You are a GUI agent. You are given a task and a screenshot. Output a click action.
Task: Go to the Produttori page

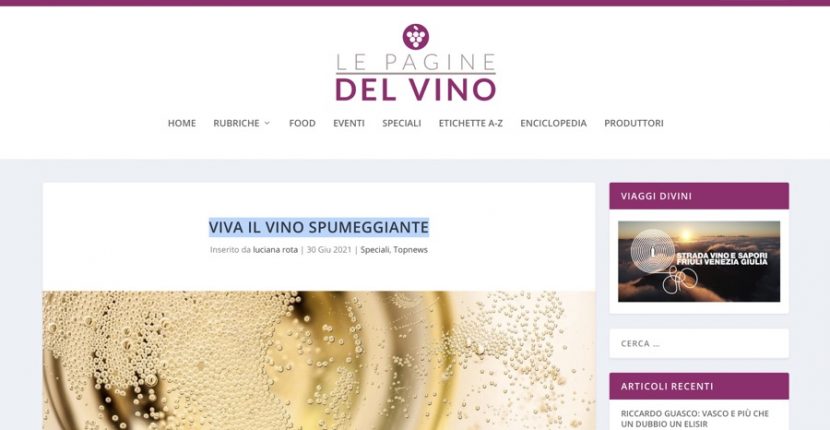point(634,123)
